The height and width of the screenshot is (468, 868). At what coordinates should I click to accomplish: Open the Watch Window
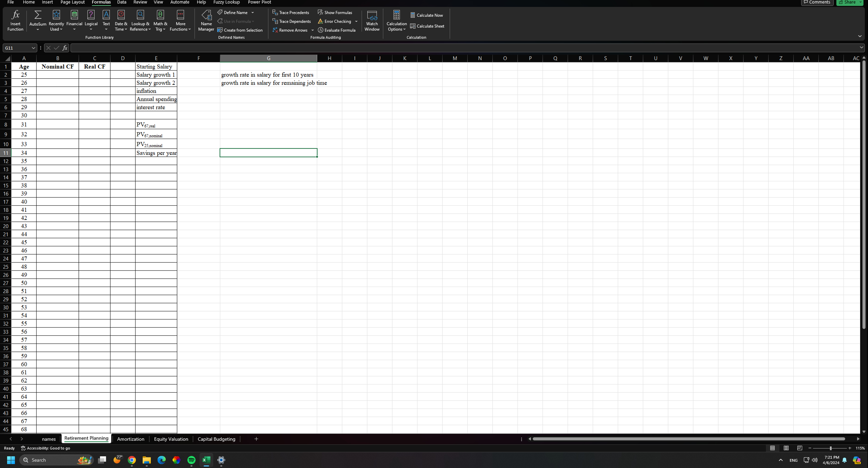372,21
